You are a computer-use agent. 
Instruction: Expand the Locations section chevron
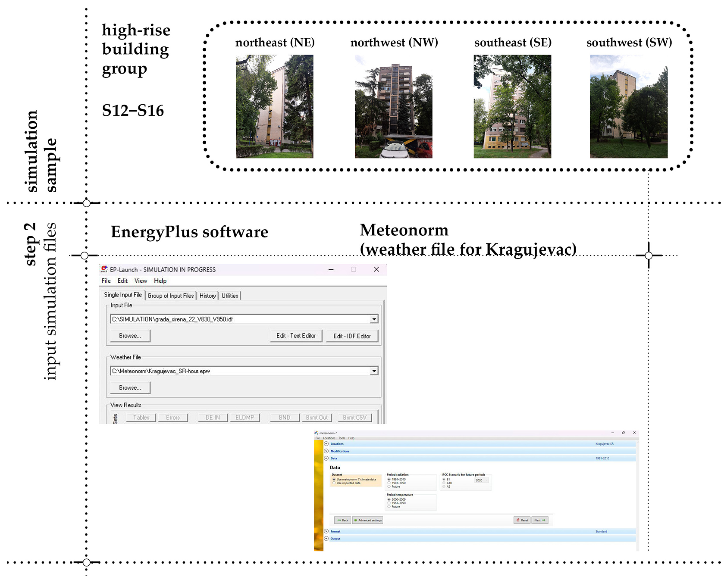(x=326, y=444)
